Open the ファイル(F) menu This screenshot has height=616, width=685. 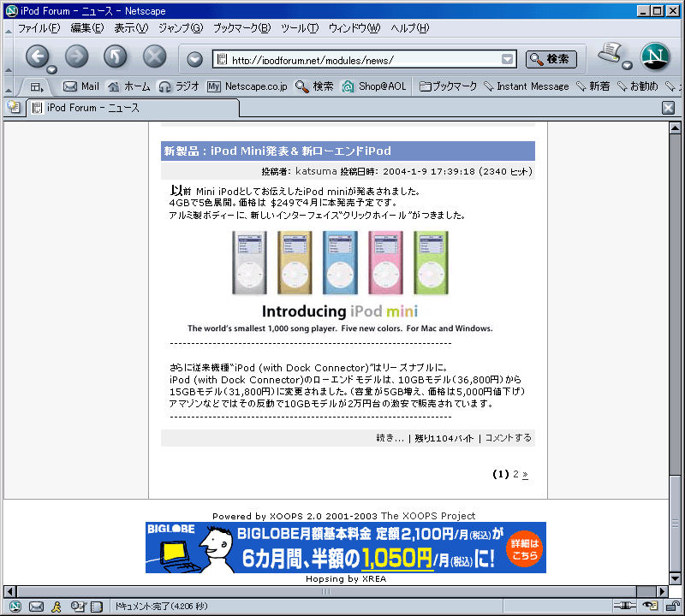[39, 28]
